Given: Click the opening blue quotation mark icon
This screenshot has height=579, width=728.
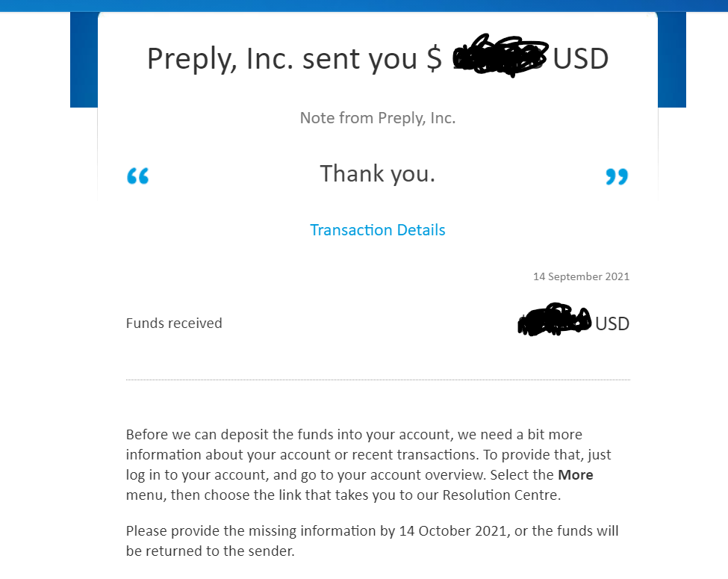Looking at the screenshot, I should [x=138, y=176].
